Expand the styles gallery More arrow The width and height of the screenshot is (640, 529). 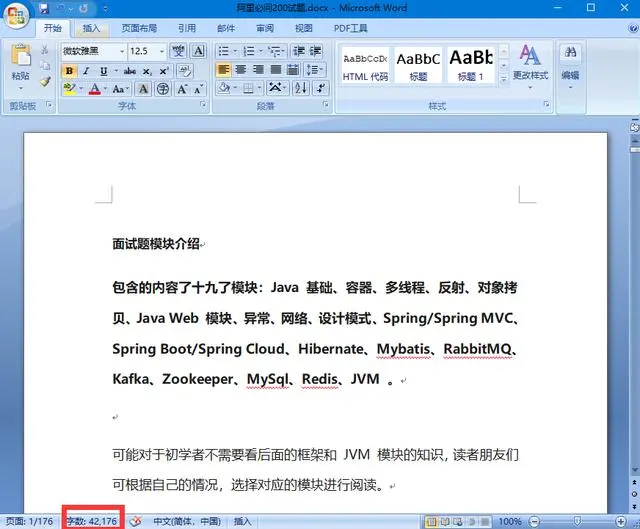(x=504, y=79)
